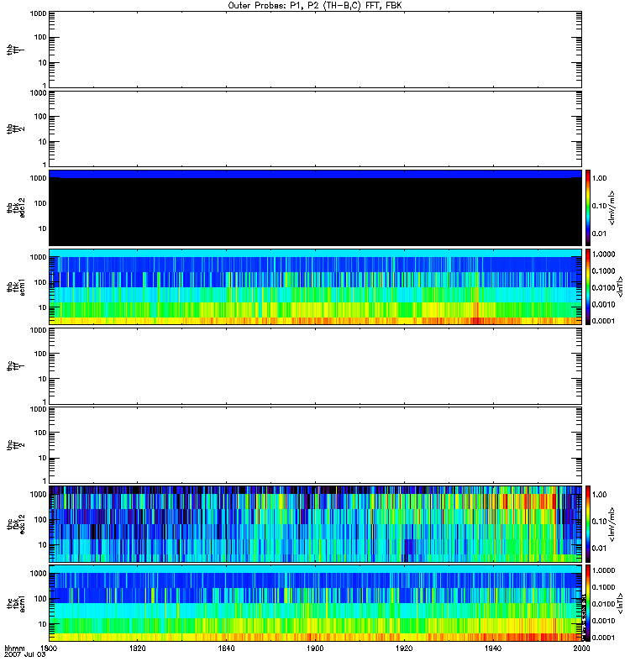This screenshot has height=672, width=630.
Task: Click '0.0010' on thc fbk scm1 color bar
Action: (603, 621)
